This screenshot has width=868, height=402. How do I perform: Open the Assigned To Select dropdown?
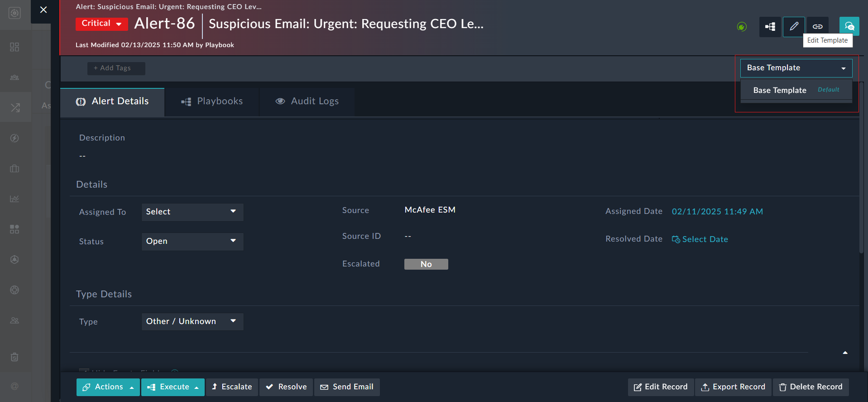pyautogui.click(x=192, y=212)
